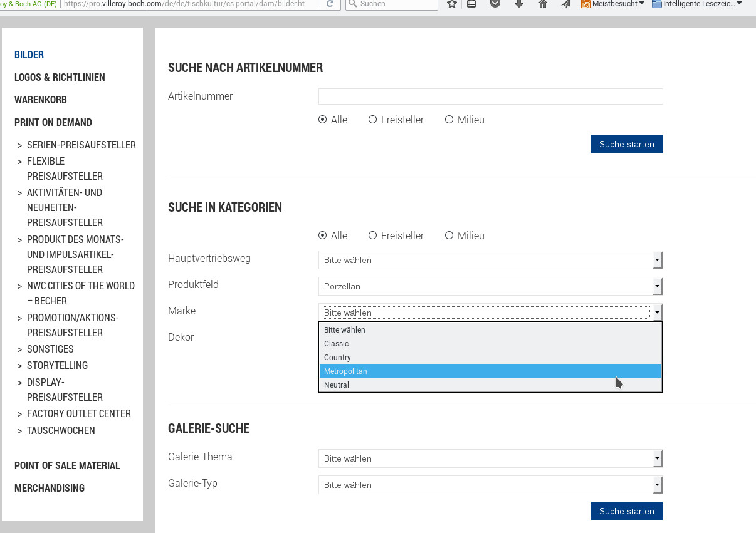This screenshot has width=756, height=533.
Task: Choose Classic in the Marke list
Action: (490, 343)
